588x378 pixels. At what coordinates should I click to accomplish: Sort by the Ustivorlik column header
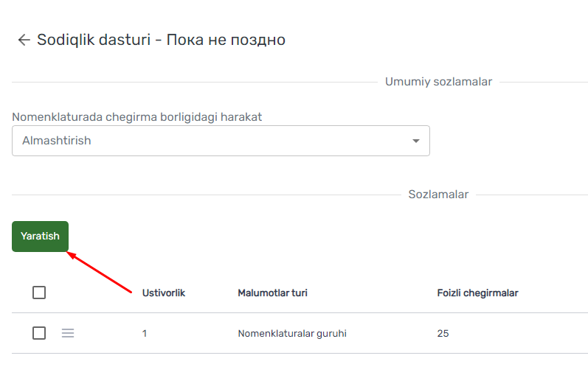(164, 293)
